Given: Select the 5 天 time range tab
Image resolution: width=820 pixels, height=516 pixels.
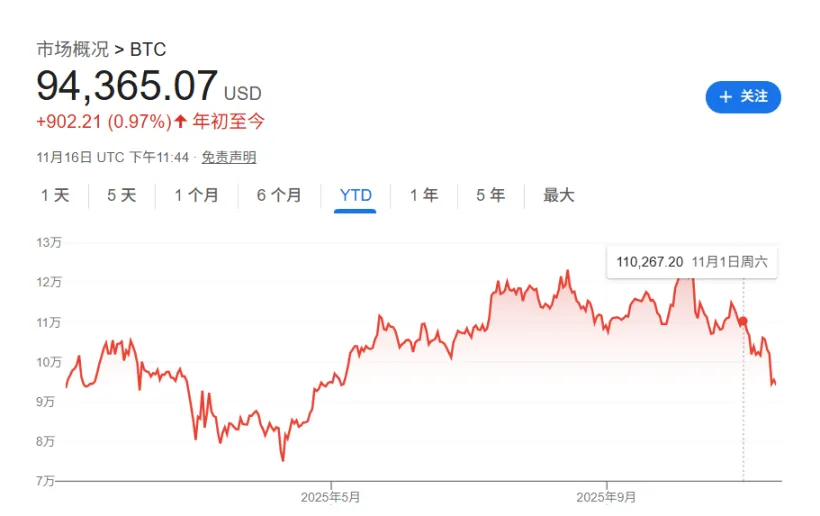Looking at the screenshot, I should pos(121,195).
